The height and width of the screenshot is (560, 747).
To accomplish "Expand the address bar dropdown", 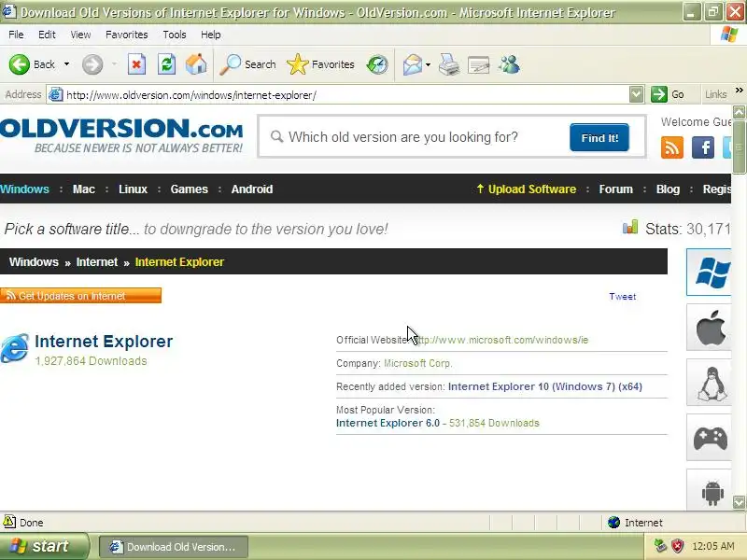I will [x=636, y=95].
